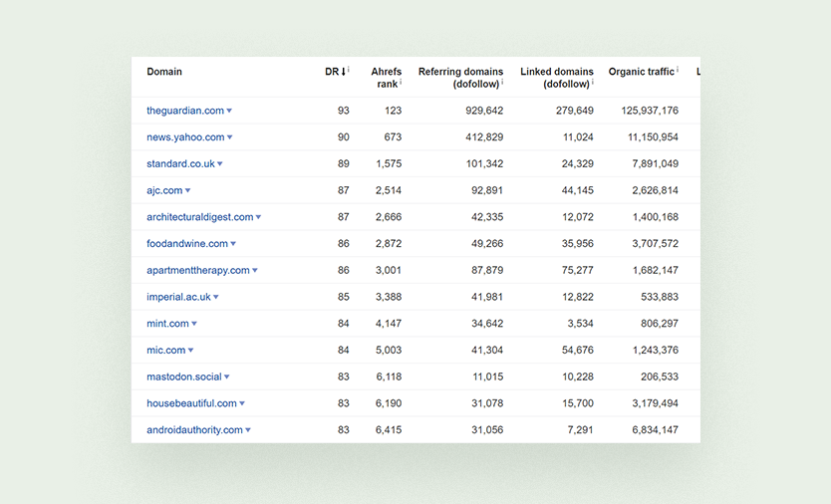Viewport: 831px width, 504px height.
Task: Open the theguardian.com domain link
Action: click(185, 111)
